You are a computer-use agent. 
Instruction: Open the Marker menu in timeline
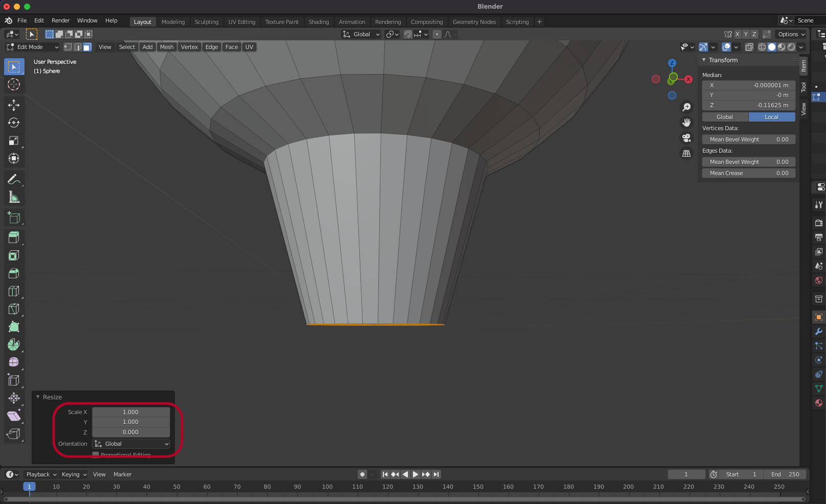(x=122, y=474)
